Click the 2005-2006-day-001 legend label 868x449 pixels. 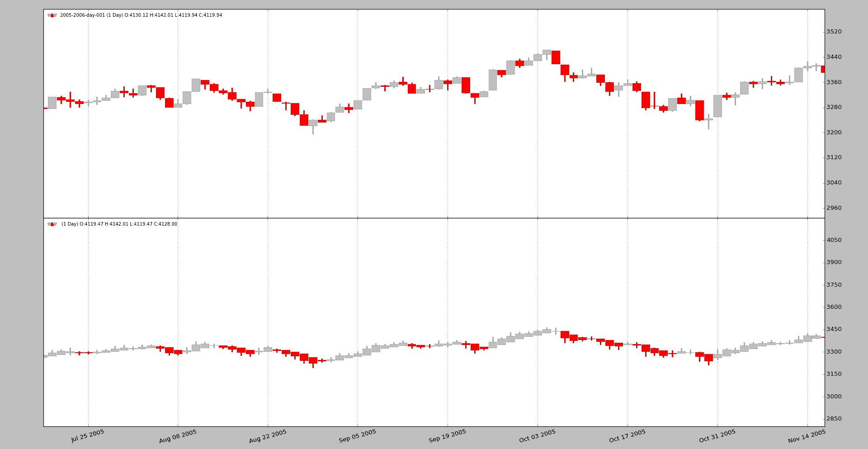coord(141,15)
